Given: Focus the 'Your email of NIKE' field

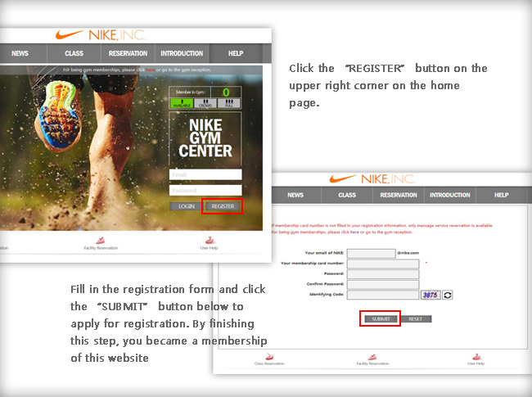Looking at the screenshot, I should pos(372,254).
